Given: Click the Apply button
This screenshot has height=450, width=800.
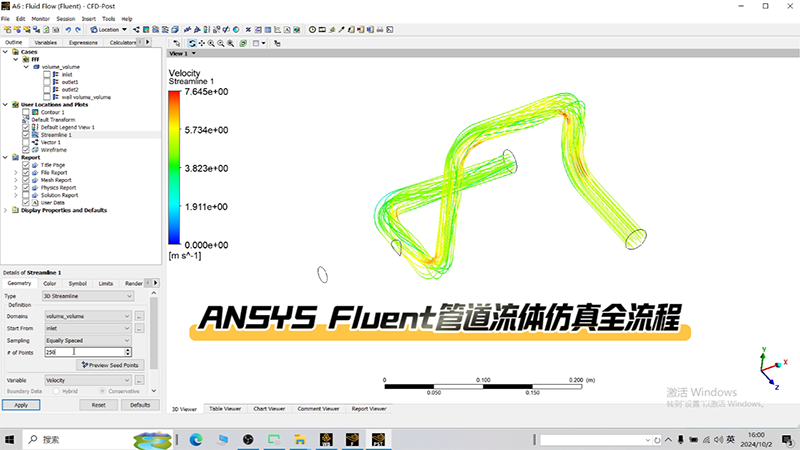Looking at the screenshot, I should (x=21, y=405).
